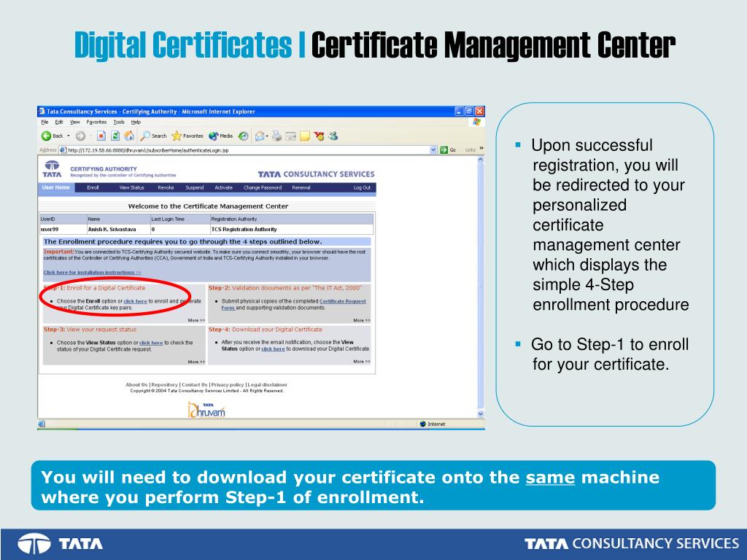Select the User Home tab
Viewport: 747px width, 560px height.
55,187
